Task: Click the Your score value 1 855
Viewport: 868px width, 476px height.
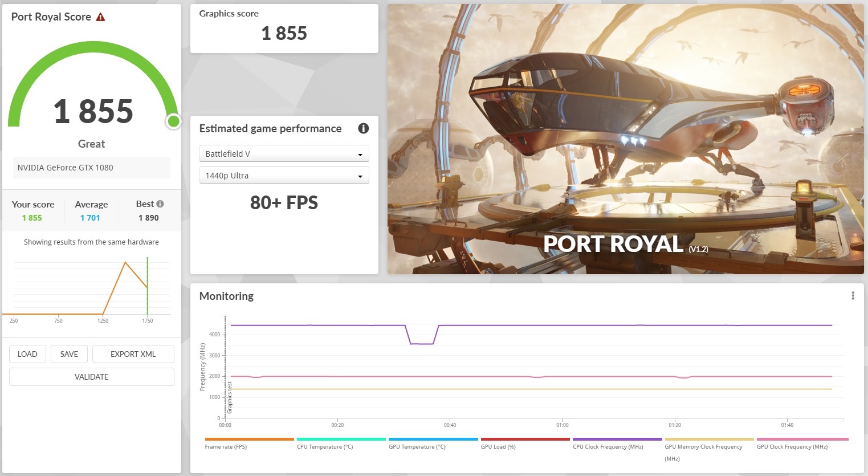Action: [32, 218]
